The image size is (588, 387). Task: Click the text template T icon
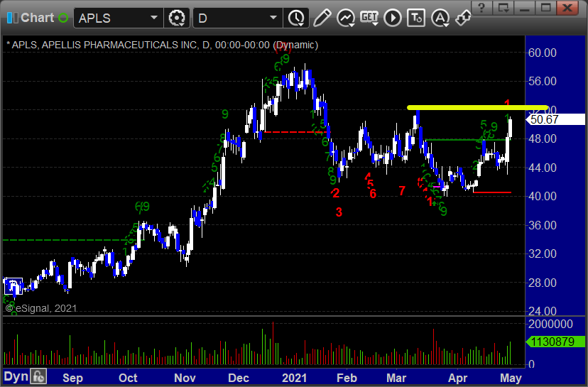(416, 18)
